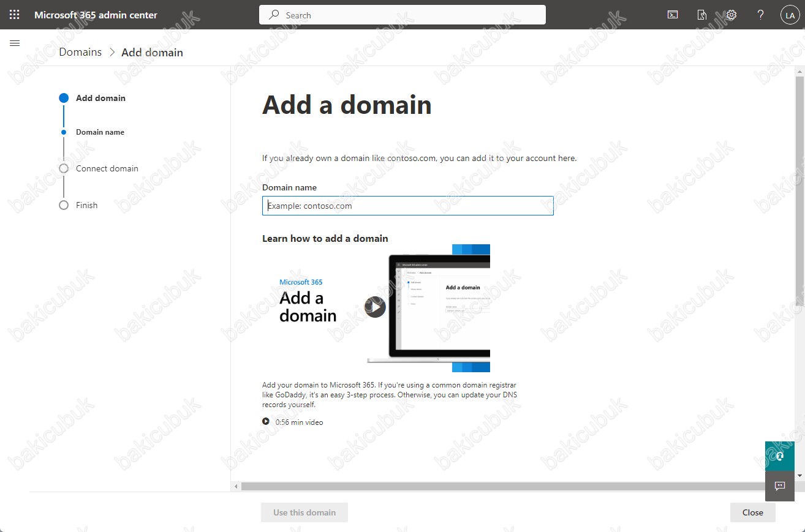
Task: Click the Domain name input field
Action: click(408, 206)
